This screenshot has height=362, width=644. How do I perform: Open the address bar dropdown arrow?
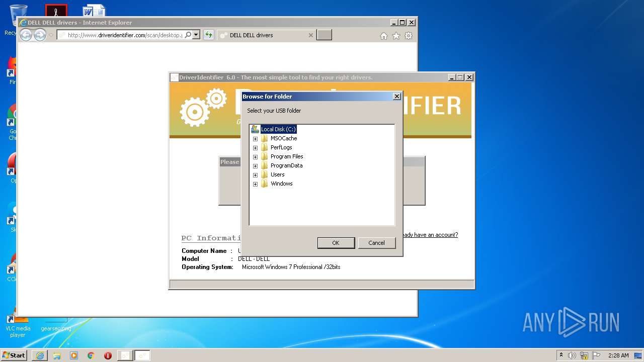196,35
